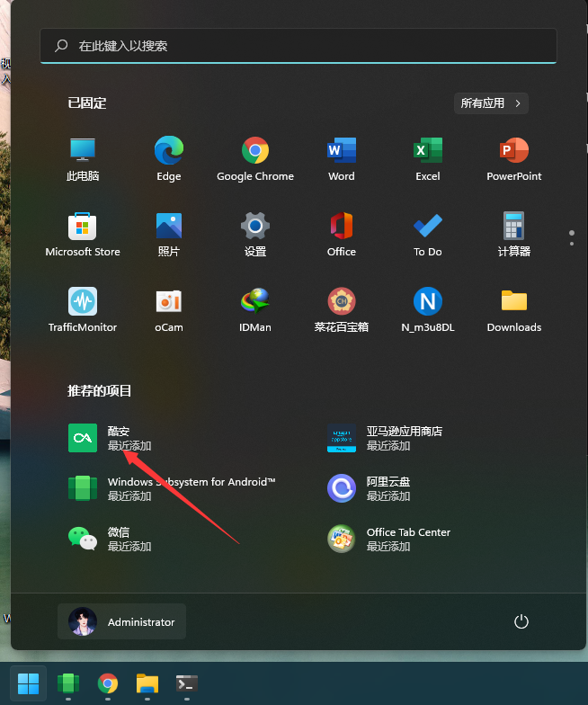The height and width of the screenshot is (705, 588).
Task: Open recommended 亚马逊应用商店
Action: [385, 438]
